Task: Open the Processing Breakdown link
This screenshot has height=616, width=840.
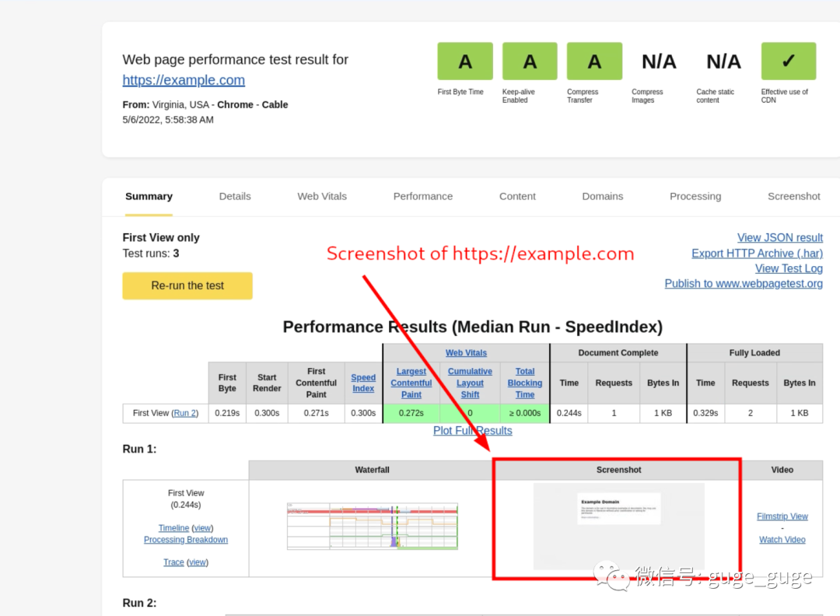Action: click(x=186, y=540)
